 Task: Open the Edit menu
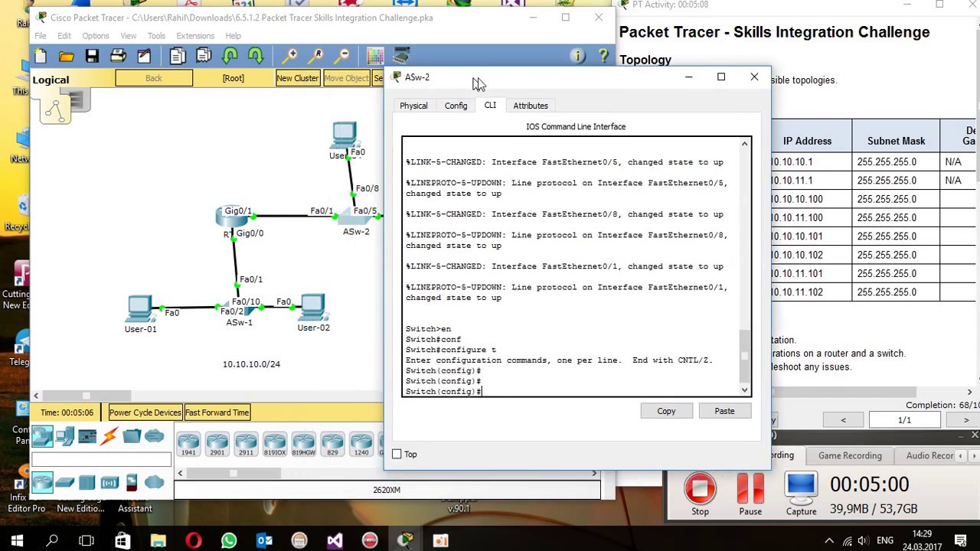[x=64, y=35]
